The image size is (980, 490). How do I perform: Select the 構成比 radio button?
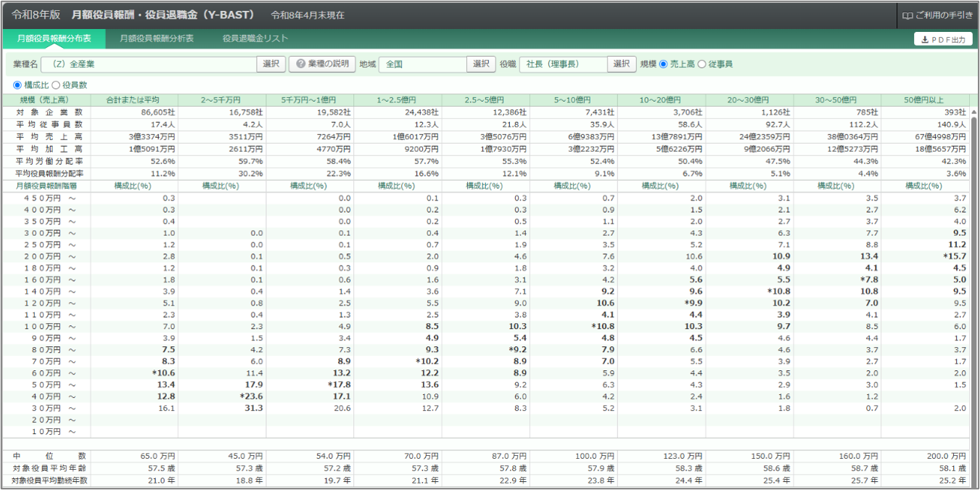17,85
